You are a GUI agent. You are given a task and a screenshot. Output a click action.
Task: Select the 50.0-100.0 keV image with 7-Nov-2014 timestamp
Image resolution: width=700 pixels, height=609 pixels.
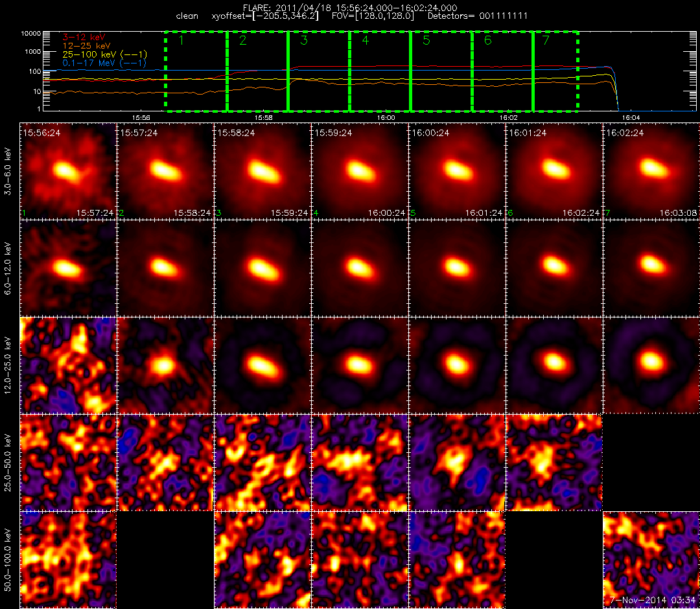coord(652,560)
